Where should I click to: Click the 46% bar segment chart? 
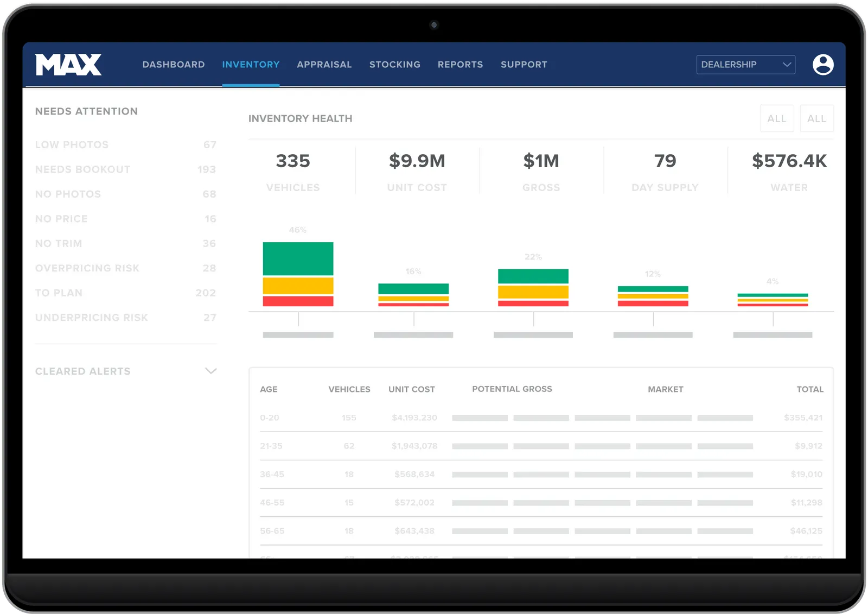[x=298, y=271]
